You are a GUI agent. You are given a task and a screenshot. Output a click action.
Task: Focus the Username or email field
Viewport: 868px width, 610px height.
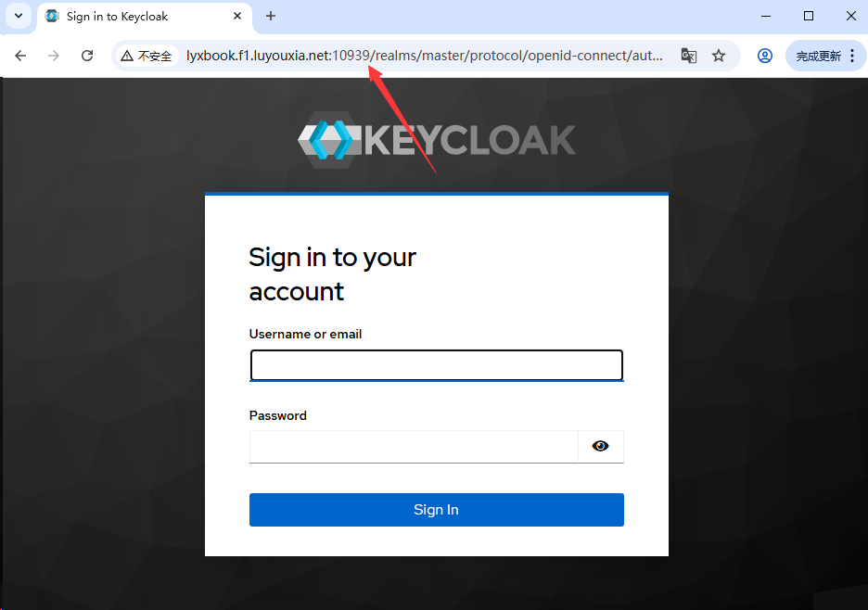(436, 364)
